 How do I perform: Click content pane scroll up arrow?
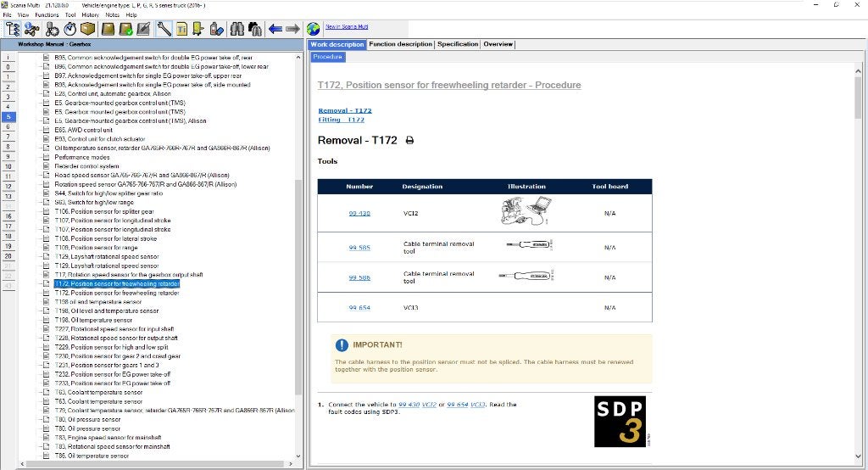point(858,71)
